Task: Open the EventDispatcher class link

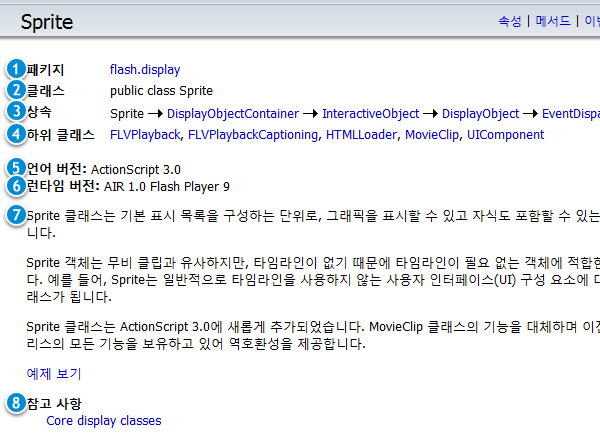Action: 571,114
